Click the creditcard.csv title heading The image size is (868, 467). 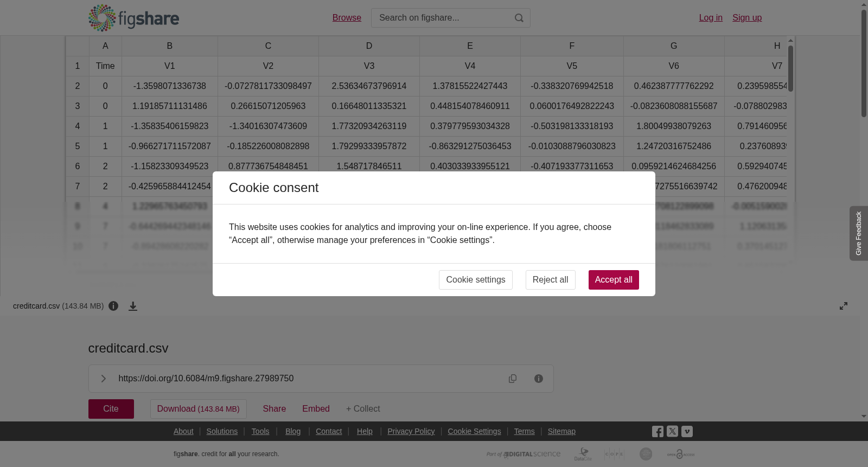(x=129, y=348)
